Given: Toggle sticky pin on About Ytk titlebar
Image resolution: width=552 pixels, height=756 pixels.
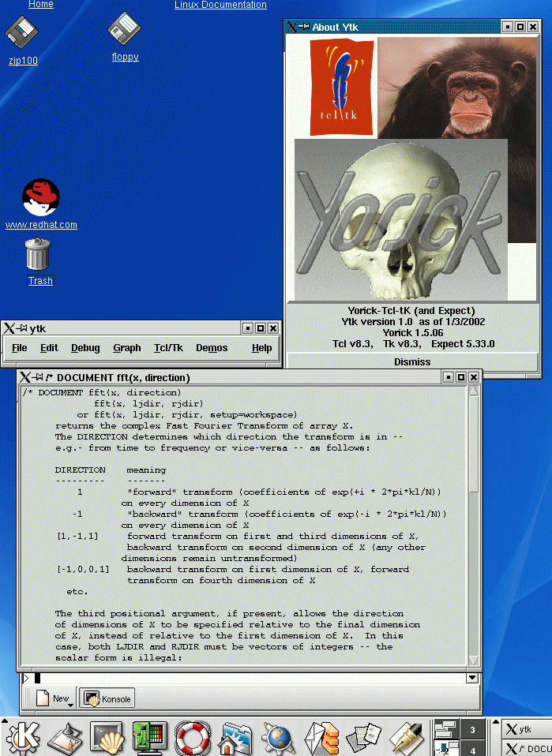Looking at the screenshot, I should [304, 27].
